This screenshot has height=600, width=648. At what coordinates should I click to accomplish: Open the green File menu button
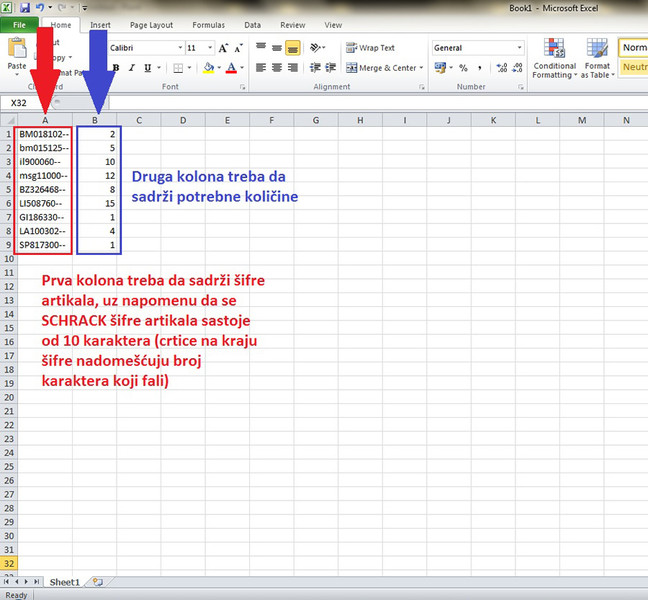[x=19, y=25]
